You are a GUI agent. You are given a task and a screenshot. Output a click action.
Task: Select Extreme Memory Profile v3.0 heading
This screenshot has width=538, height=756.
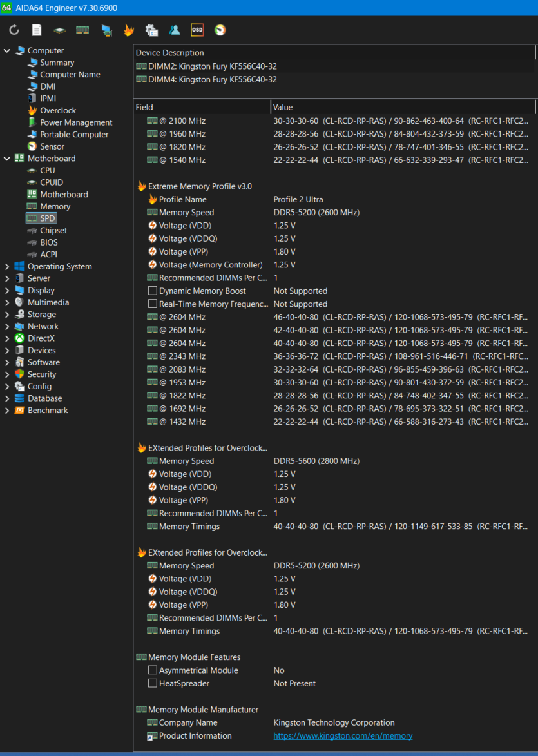coord(200,186)
